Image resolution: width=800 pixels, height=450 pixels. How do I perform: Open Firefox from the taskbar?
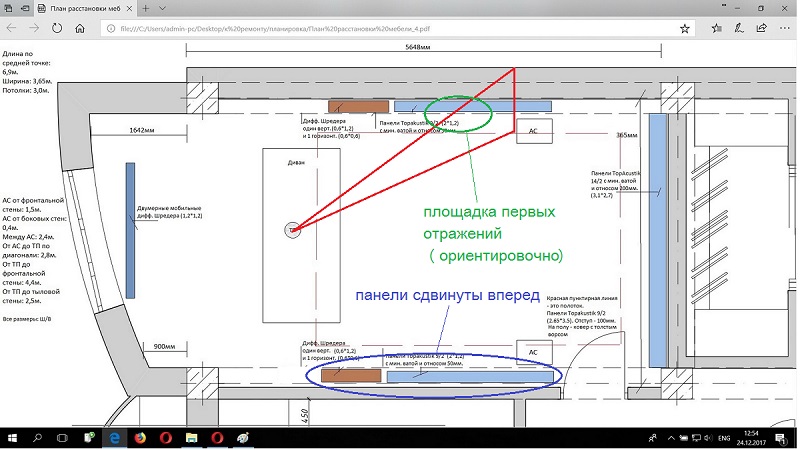[x=140, y=438]
